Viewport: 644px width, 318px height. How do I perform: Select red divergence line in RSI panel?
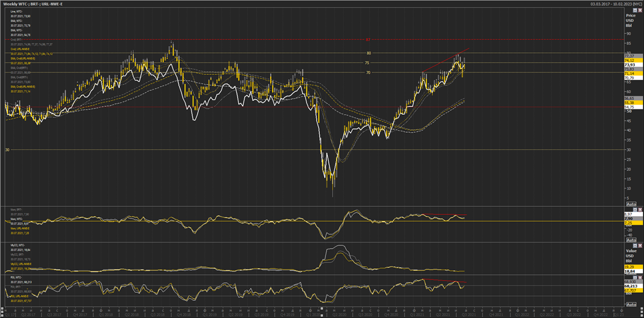coord(445,281)
